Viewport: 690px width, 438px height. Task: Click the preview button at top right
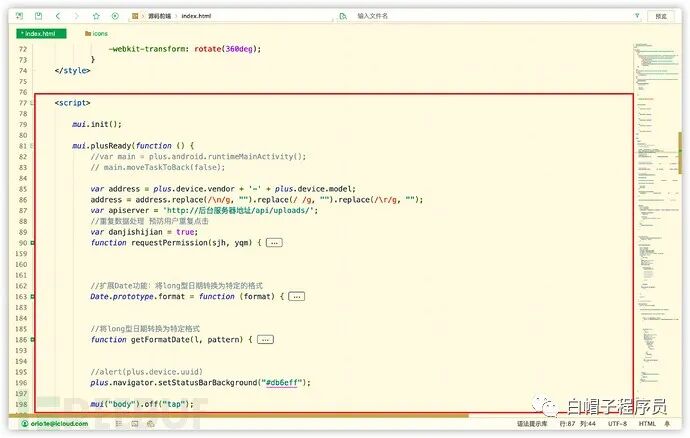tap(661, 16)
